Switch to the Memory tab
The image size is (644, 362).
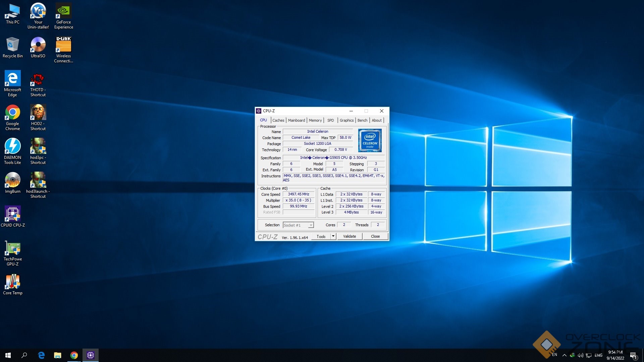pos(315,120)
